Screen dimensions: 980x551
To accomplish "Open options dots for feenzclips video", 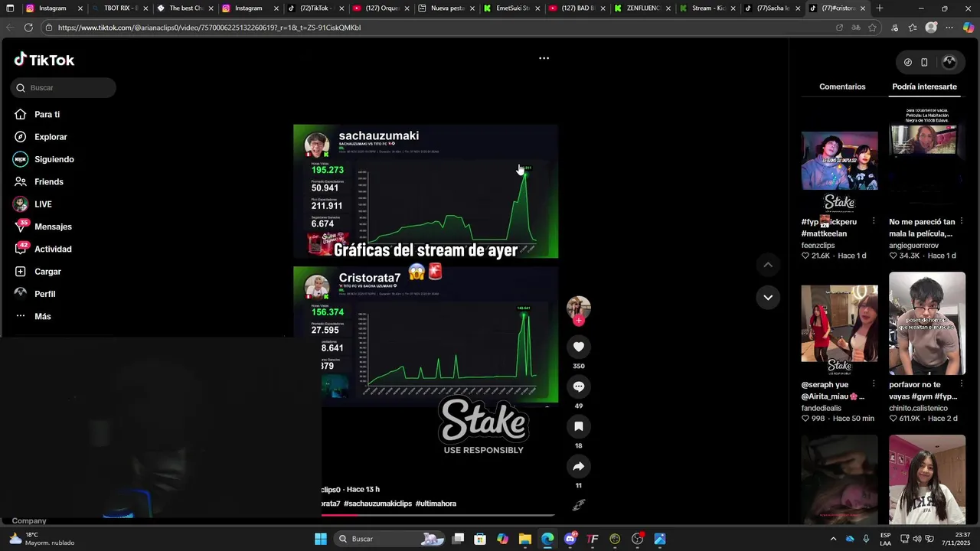I will click(x=874, y=221).
